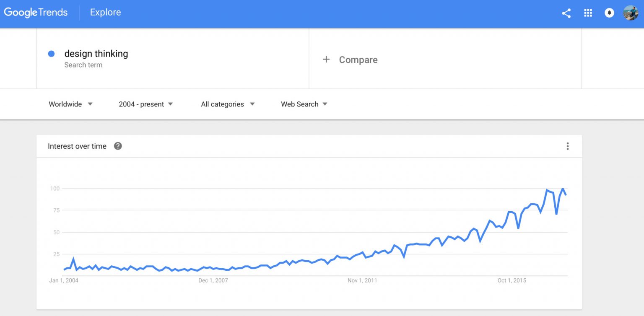Screen dimensions: 644x316
Task: Click the share icon in header
Action: tap(566, 13)
